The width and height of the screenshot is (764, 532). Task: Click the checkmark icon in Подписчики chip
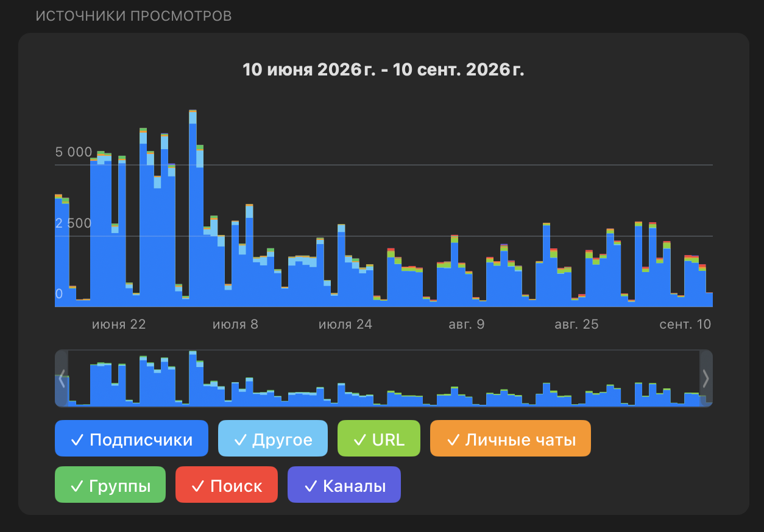tap(77, 439)
